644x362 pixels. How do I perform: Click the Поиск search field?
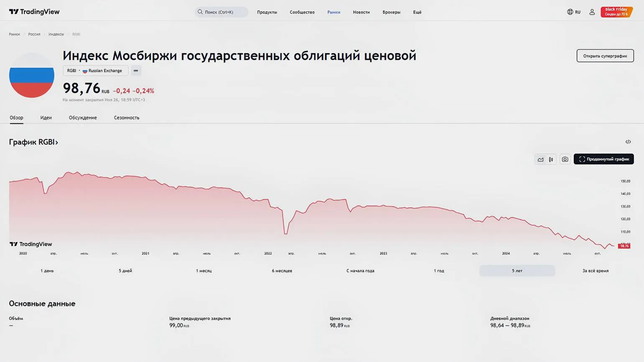pyautogui.click(x=221, y=12)
